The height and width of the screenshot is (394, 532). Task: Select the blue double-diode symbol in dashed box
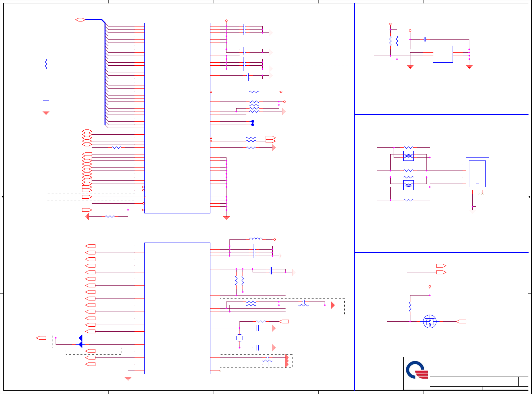(80, 341)
